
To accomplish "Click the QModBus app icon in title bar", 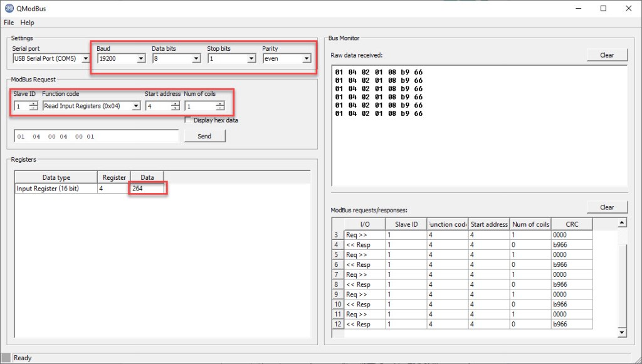I will click(x=9, y=9).
